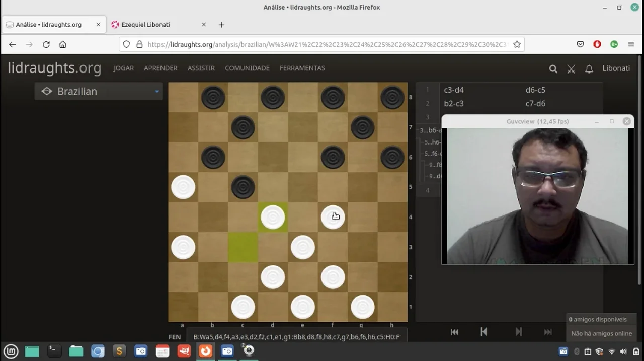Click the Firefox home button

[x=62, y=44]
